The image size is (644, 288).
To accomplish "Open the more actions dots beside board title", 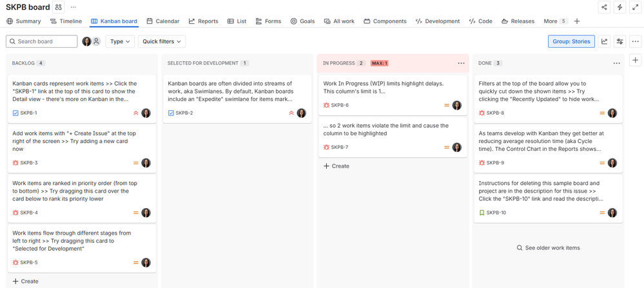I will tap(73, 7).
